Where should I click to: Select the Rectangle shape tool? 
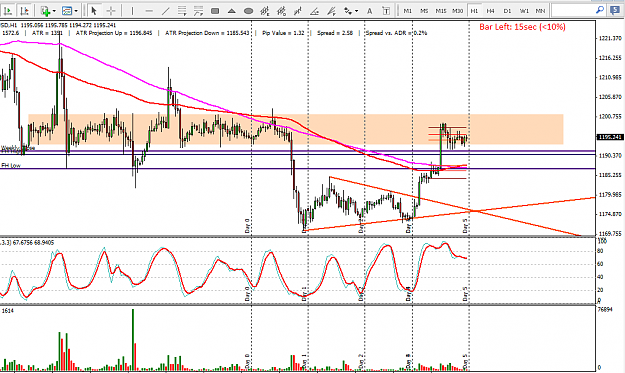[x=215, y=11]
